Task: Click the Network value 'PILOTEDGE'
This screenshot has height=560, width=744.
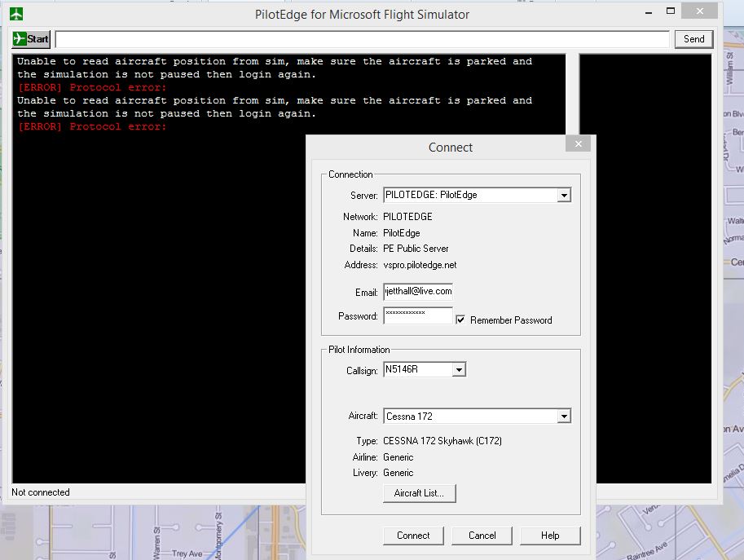Action: pyautogui.click(x=407, y=217)
